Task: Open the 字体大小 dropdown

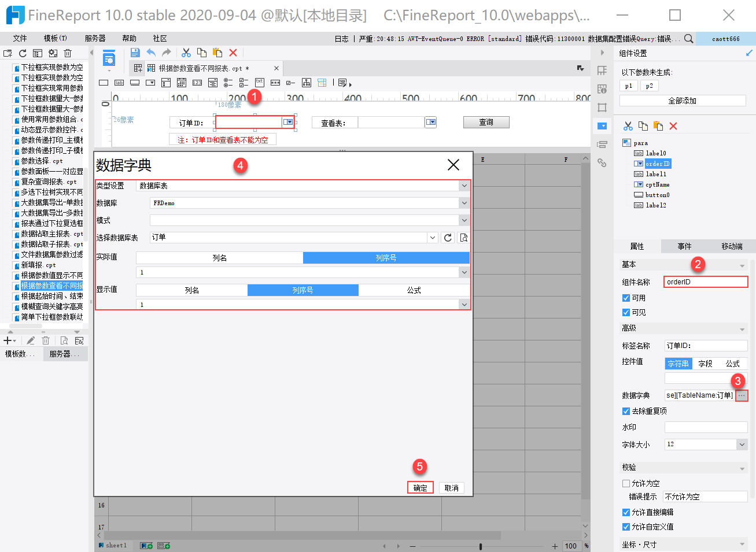Action: pyautogui.click(x=742, y=444)
